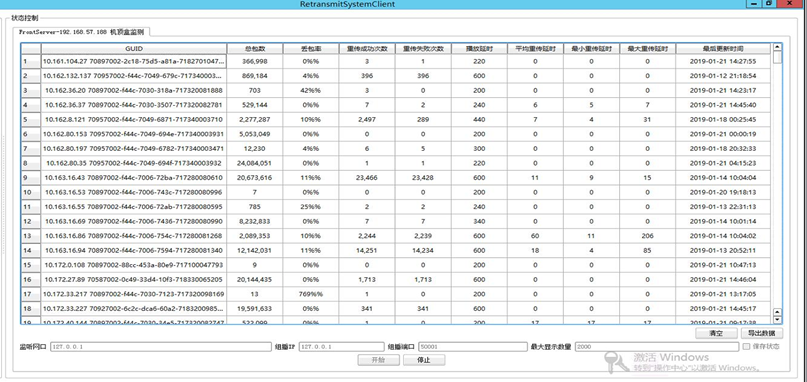Image resolution: width=807 pixels, height=382 pixels.
Task: Click the 导出数据 button
Action: pos(762,334)
